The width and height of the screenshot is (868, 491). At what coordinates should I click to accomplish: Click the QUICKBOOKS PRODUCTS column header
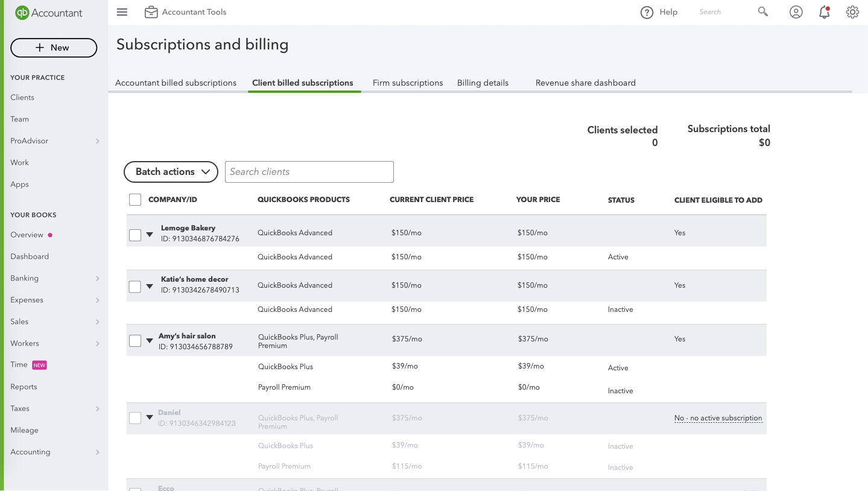click(303, 200)
